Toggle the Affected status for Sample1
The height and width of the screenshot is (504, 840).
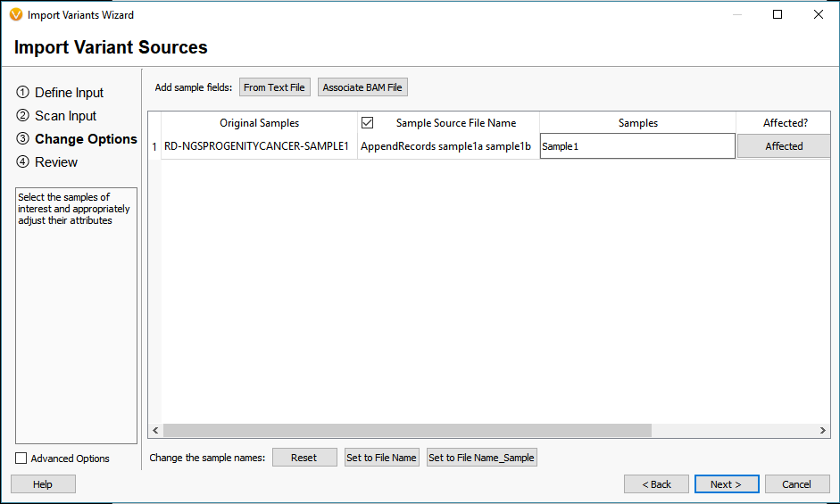tap(784, 146)
